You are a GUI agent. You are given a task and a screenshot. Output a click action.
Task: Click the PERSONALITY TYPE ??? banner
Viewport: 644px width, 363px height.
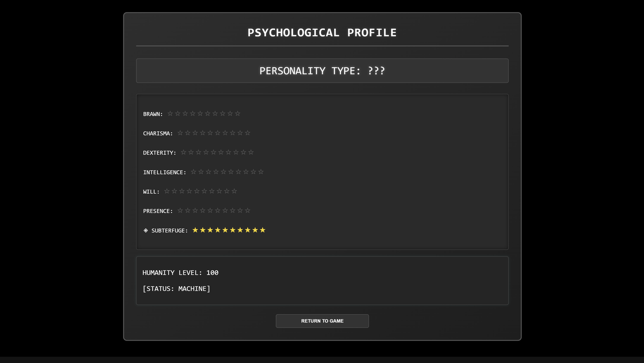[322, 71]
